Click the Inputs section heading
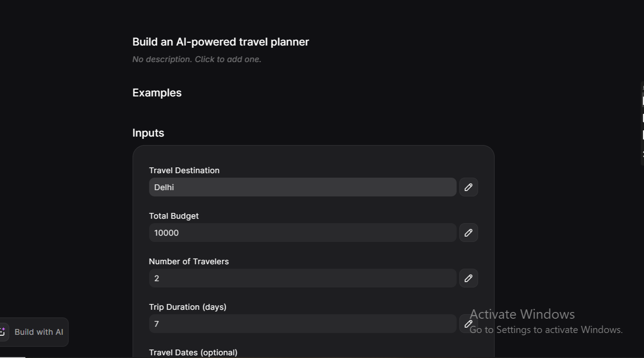 pos(148,133)
